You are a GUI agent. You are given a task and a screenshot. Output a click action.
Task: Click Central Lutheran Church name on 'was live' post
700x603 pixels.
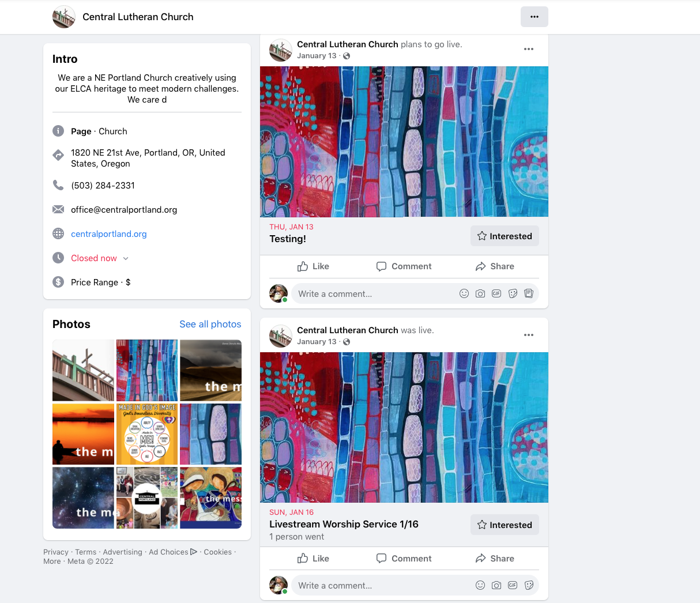(348, 330)
